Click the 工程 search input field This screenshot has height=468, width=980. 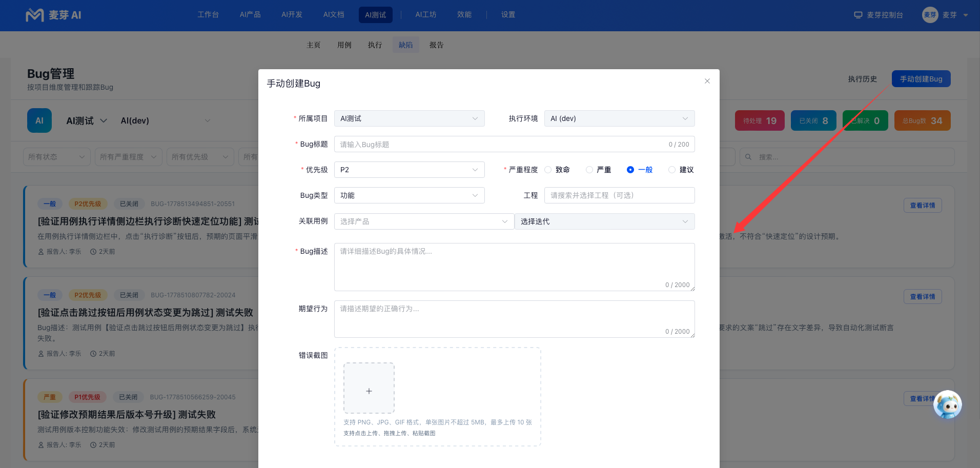(x=620, y=195)
